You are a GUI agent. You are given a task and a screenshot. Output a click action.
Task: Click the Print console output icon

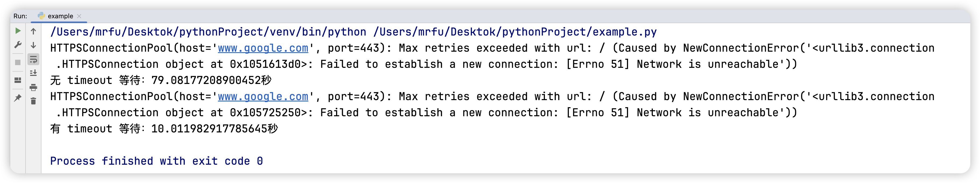tap(33, 87)
